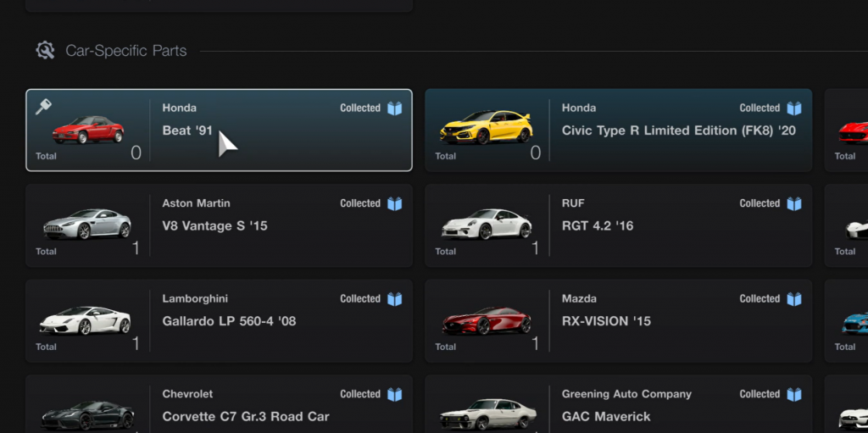Choose the silver Aston Martin car thumbnail
Viewport: 868px width, 433px height.
click(87, 225)
